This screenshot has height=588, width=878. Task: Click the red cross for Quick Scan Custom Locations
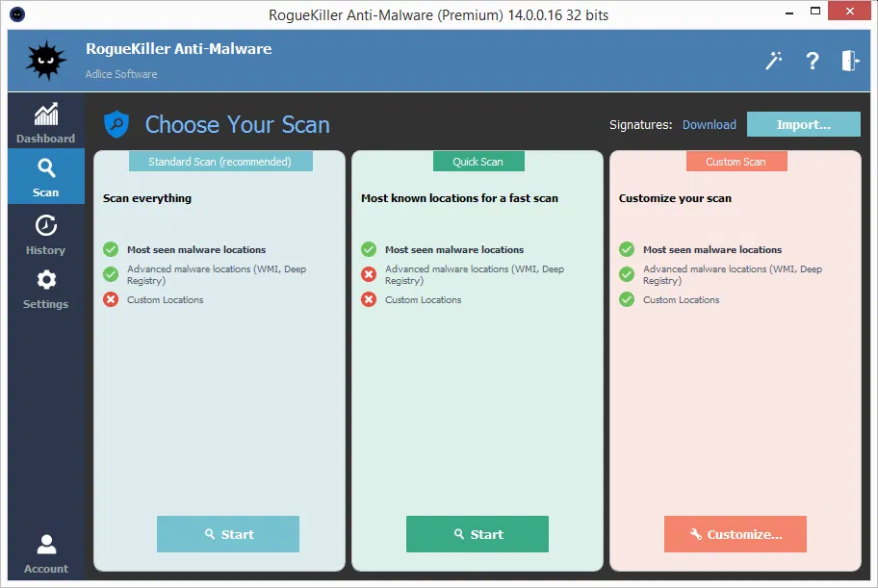pyautogui.click(x=369, y=299)
